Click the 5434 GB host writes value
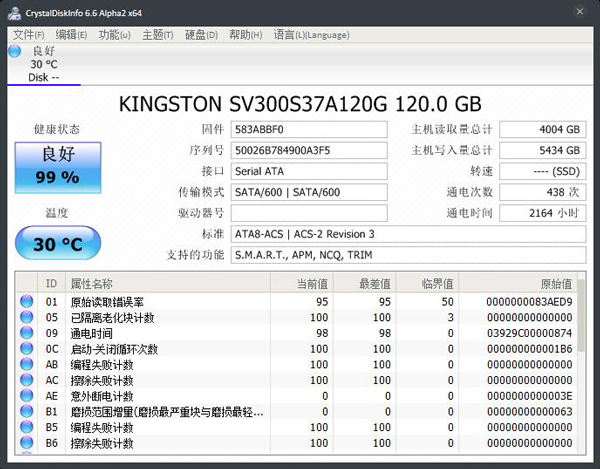600x469 pixels. click(543, 150)
